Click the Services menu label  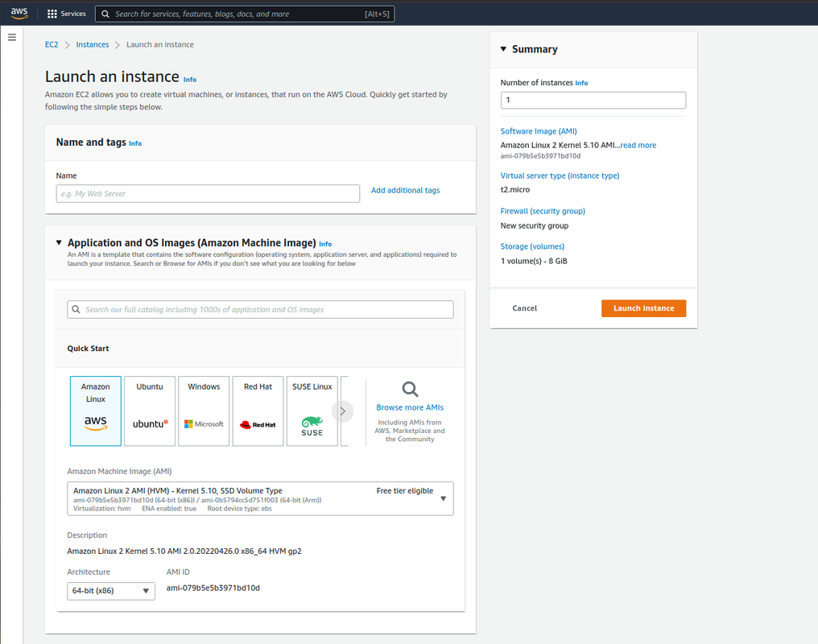73,14
